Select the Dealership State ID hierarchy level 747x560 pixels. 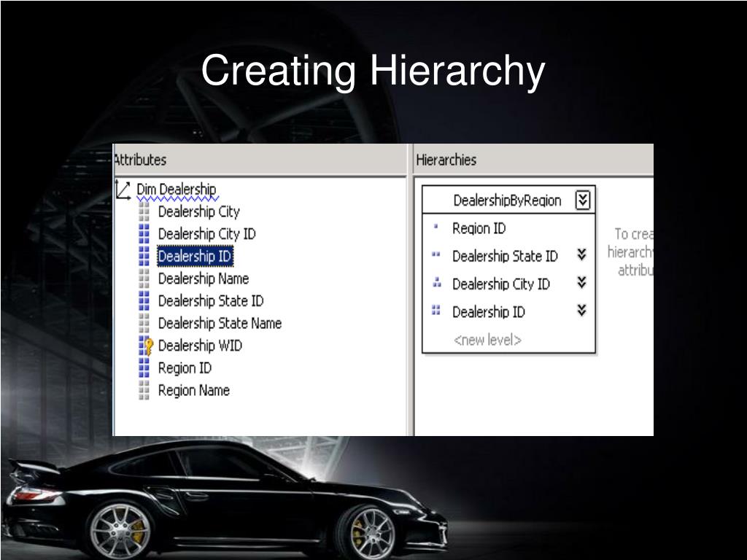[505, 256]
